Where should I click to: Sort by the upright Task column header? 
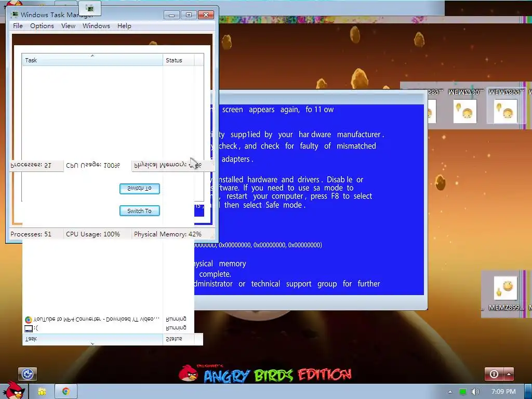click(x=92, y=60)
